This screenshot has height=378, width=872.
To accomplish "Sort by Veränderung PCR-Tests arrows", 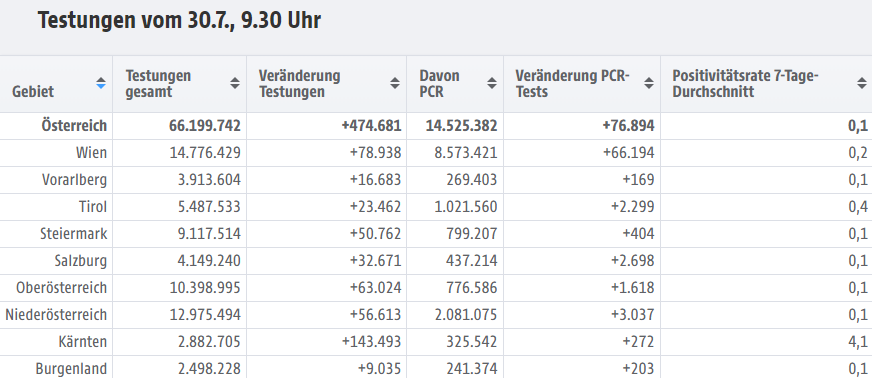I will coord(649,83).
